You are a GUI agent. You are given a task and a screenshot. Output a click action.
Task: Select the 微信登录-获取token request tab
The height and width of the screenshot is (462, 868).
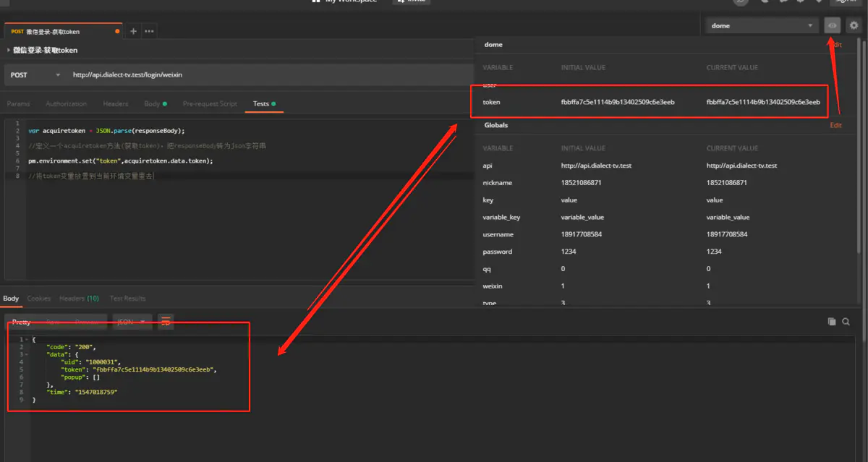[62, 32]
